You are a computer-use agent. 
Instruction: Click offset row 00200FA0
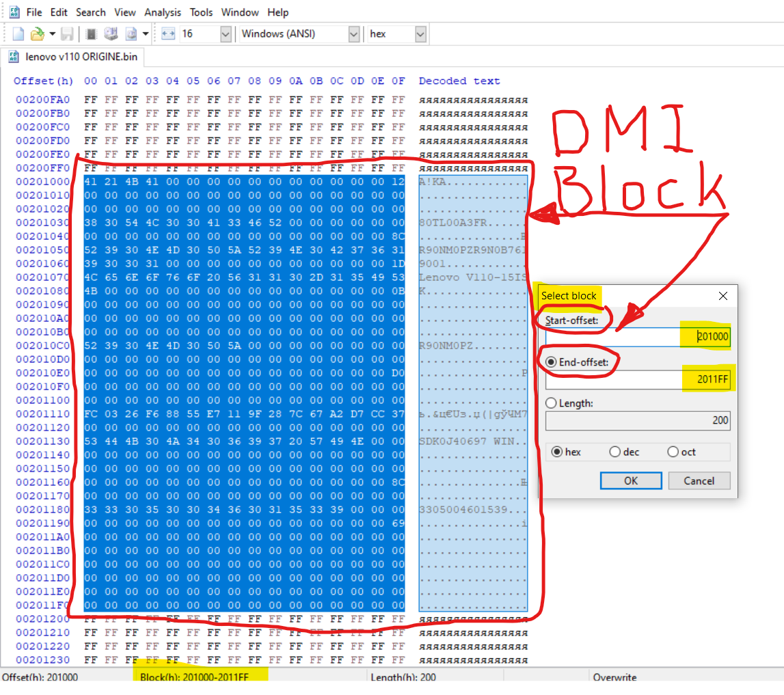click(x=42, y=100)
